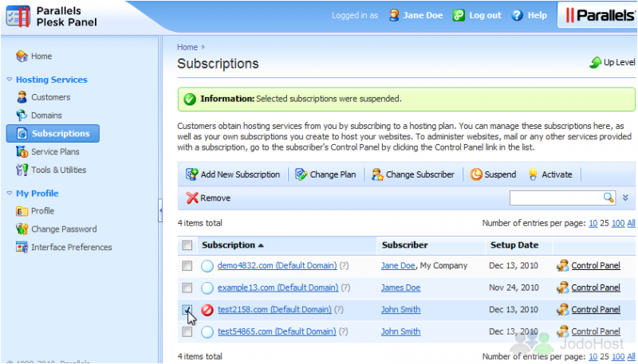This screenshot has width=638, height=364.
Task: Click the Parallels brand logo at top right
Action: pyautogui.click(x=600, y=15)
